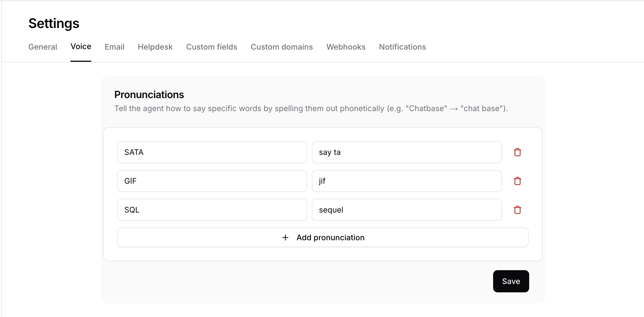The image size is (644, 317).
Task: Remove the SQL pronunciation entry
Action: 517,210
